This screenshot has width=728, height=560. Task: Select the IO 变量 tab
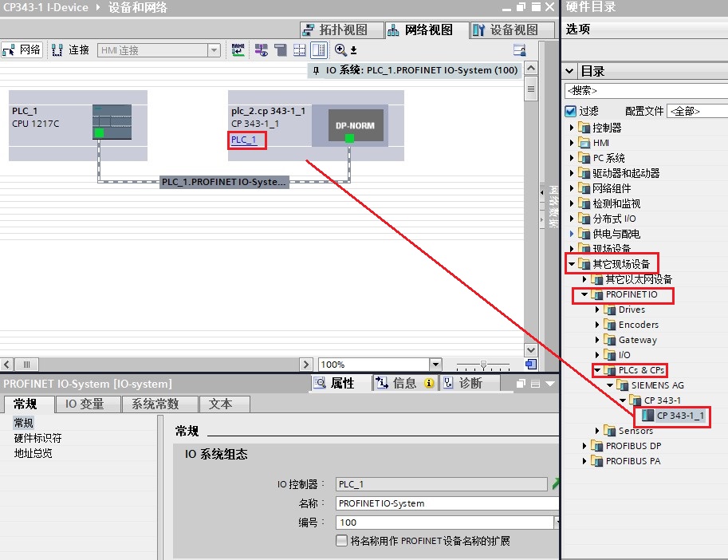click(x=88, y=404)
